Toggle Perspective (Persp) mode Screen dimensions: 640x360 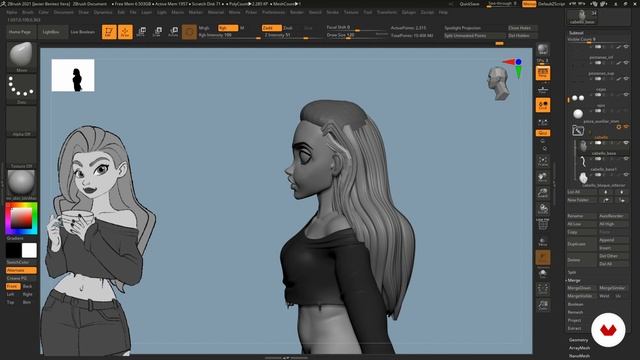(x=543, y=73)
